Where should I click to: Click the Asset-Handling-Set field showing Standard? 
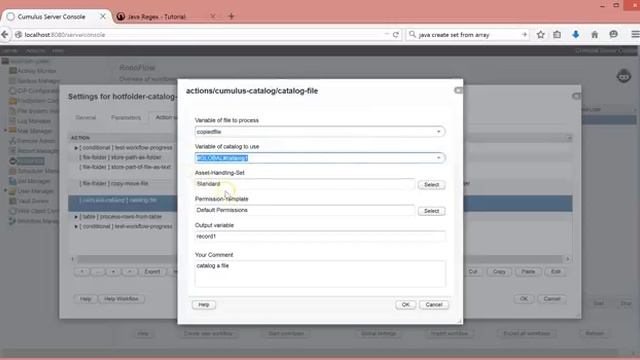(x=304, y=184)
